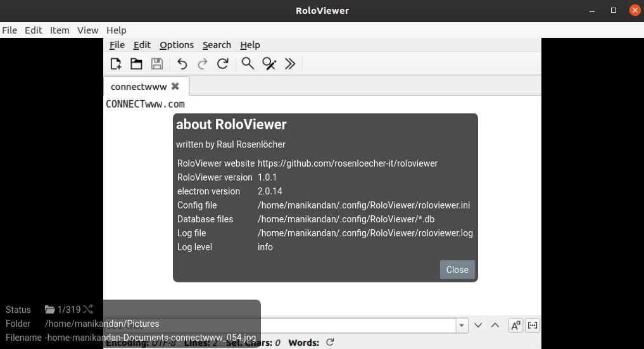
Task: Minimize the RoloViewer window
Action: (592, 11)
